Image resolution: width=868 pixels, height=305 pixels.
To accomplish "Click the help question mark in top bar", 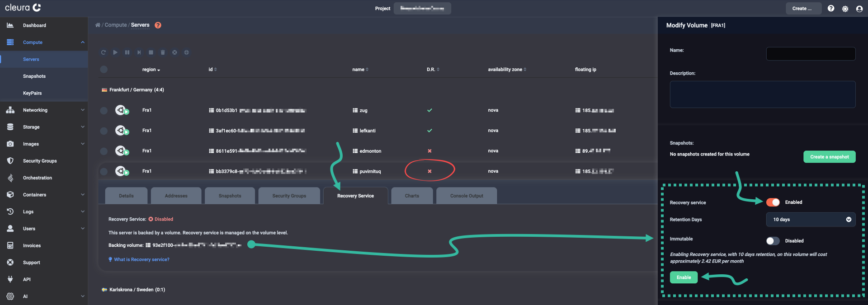I will click(831, 9).
